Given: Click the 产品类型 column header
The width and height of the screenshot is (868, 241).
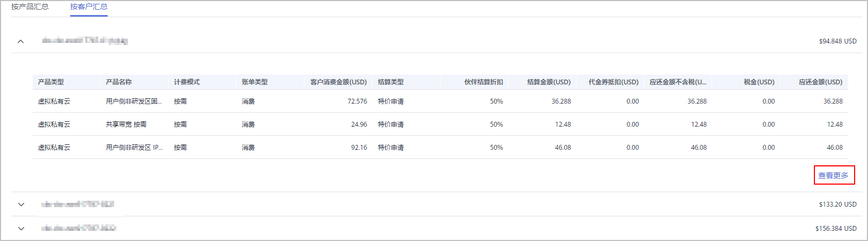Looking at the screenshot, I should tap(51, 82).
